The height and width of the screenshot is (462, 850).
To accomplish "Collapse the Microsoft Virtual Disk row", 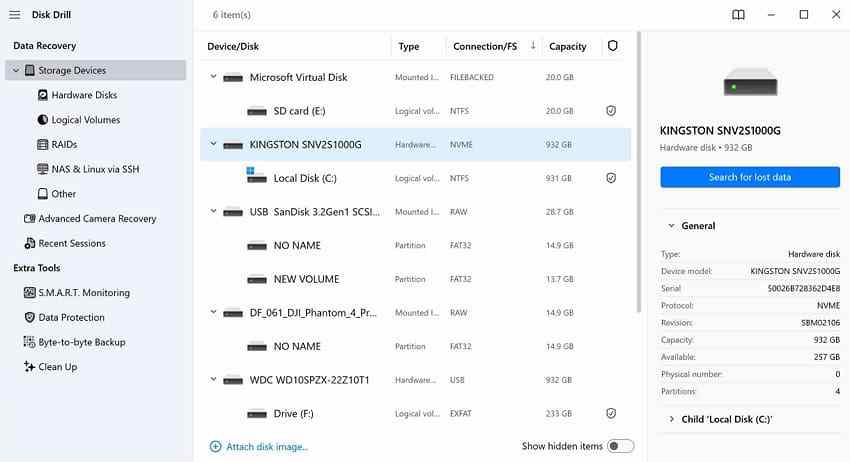I will (x=214, y=77).
